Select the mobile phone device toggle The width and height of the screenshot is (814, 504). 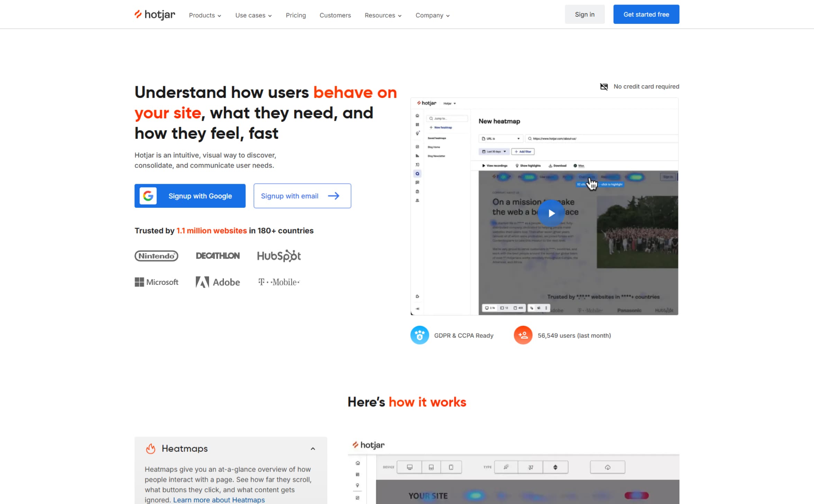click(451, 467)
